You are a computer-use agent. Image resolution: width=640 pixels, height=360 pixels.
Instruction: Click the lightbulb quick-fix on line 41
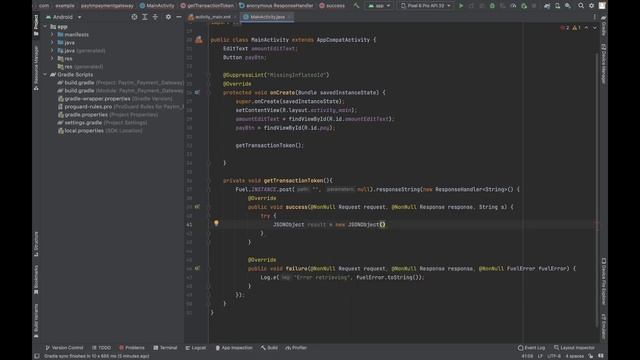click(216, 223)
